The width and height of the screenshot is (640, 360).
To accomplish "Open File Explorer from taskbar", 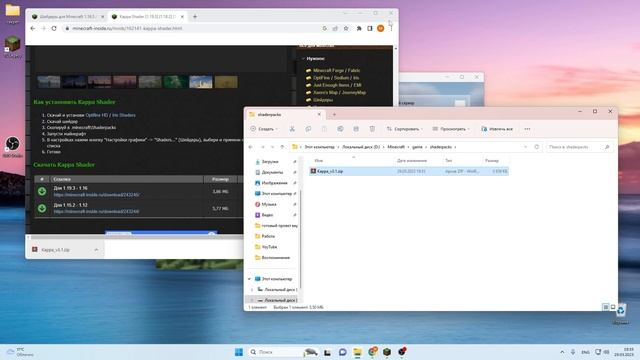I will coord(358,352).
